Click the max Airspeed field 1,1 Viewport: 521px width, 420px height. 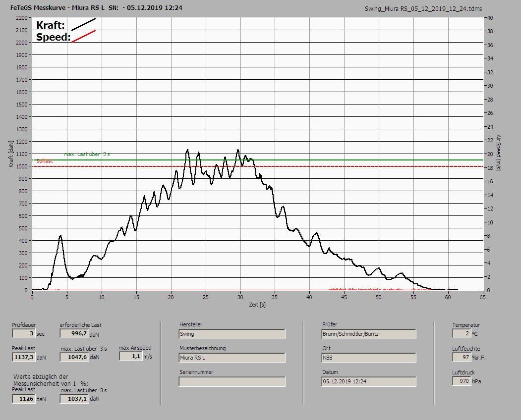130,356
